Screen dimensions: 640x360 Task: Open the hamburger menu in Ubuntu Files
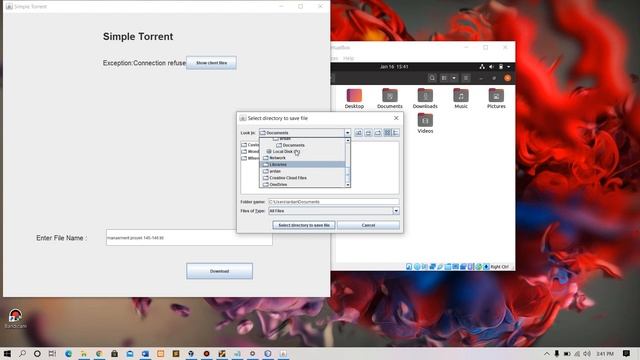[x=466, y=78]
